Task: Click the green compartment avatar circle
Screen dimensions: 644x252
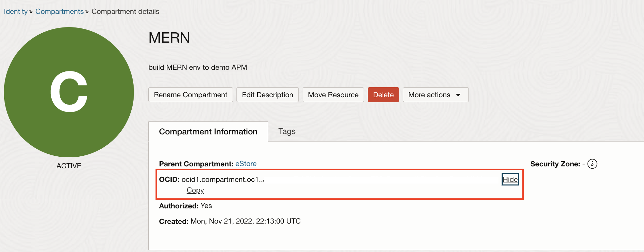Action: (69, 92)
